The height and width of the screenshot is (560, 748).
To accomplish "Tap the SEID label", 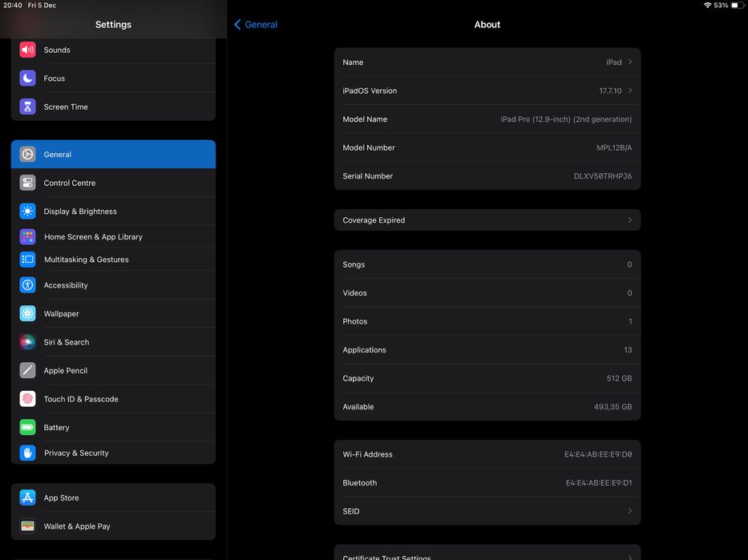I will click(351, 511).
